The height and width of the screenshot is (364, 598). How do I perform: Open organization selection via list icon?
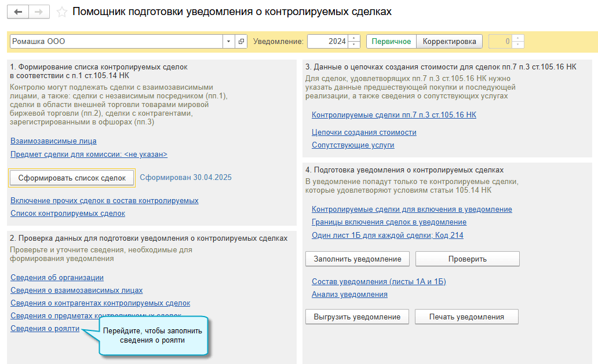point(241,41)
